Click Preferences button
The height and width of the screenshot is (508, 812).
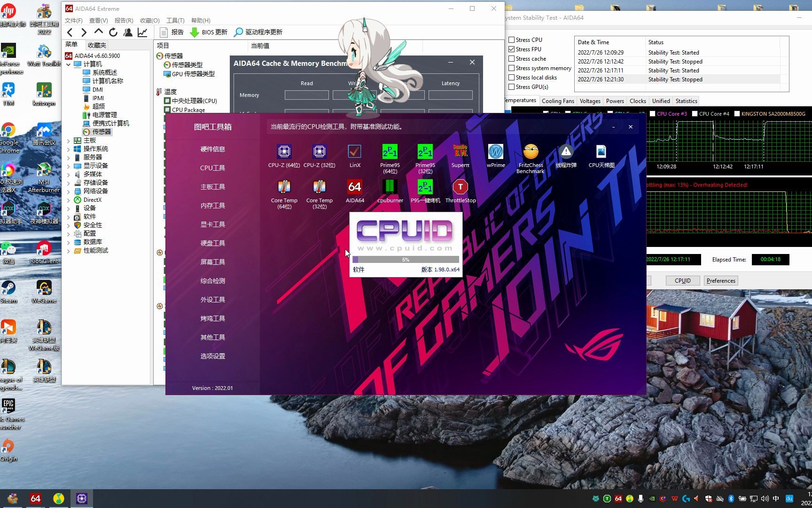(x=721, y=281)
